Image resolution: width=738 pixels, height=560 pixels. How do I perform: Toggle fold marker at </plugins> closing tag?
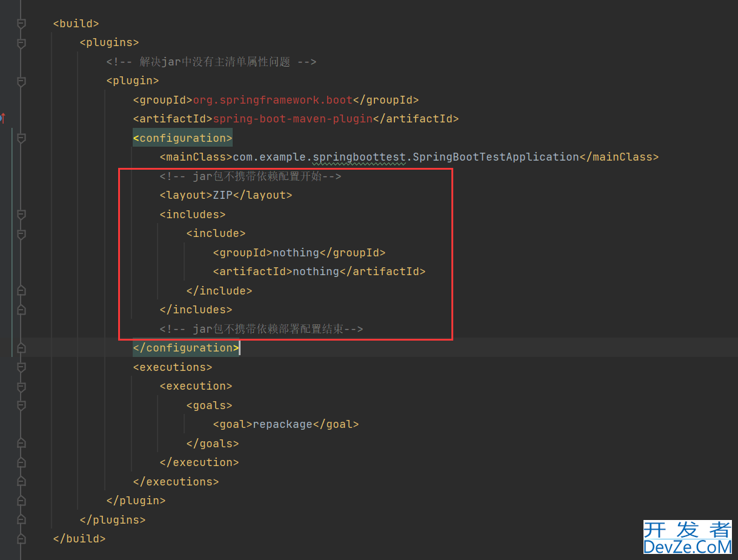(x=21, y=520)
